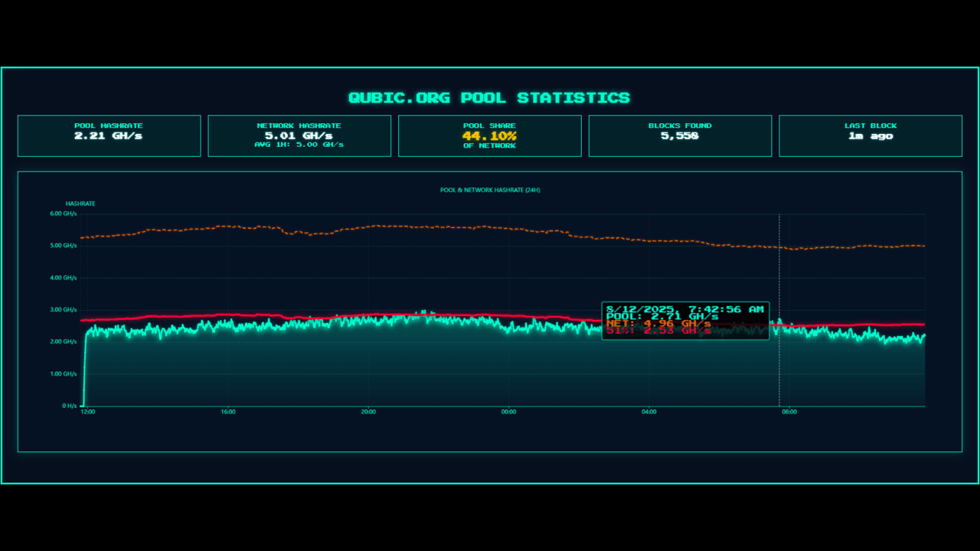This screenshot has height=551, width=980.
Task: Click the POOL & NETWORK HASHRATE (24H) chart title
Action: 490,190
